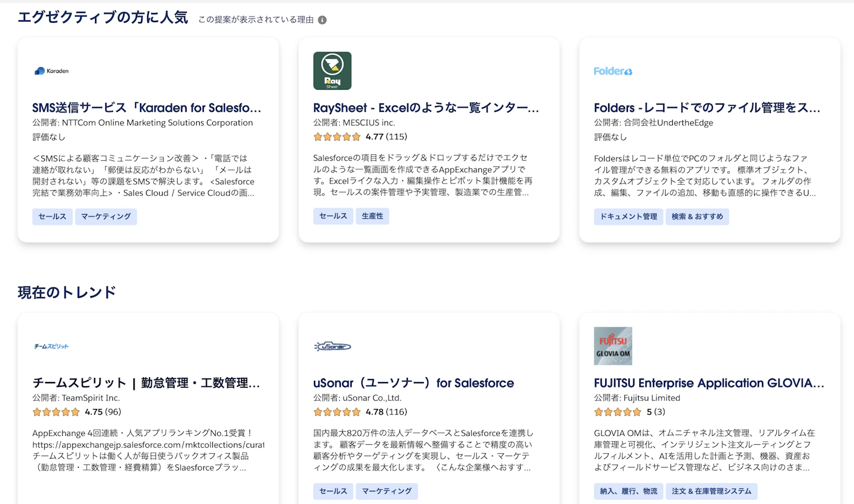Image resolution: width=854 pixels, height=504 pixels.
Task: Open the uSonar（ユーソナー）for Salesforce listing
Action: coord(413,383)
